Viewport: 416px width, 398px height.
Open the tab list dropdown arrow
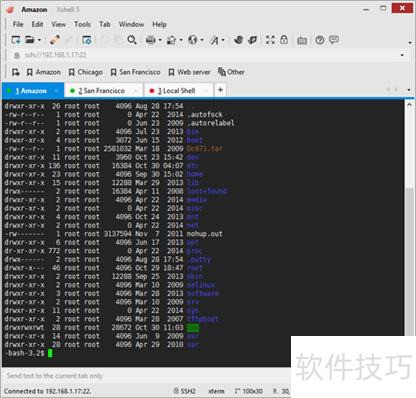click(x=409, y=90)
